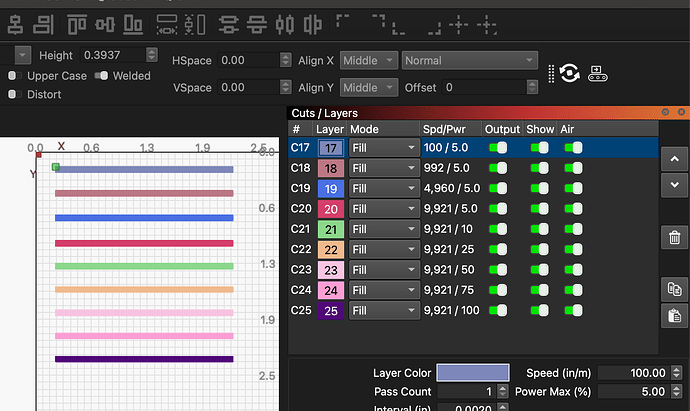
Task: Open Mode dropdown for layer C25
Action: 384,311
